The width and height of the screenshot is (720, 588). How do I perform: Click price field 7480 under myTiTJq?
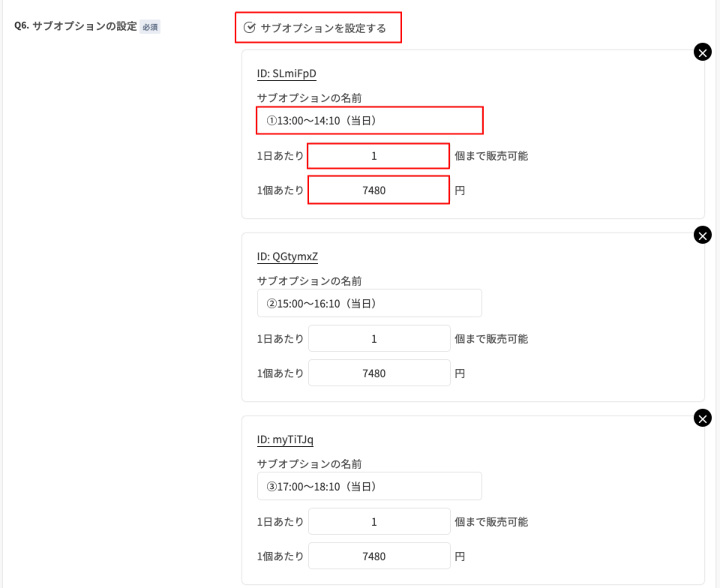[x=379, y=556]
